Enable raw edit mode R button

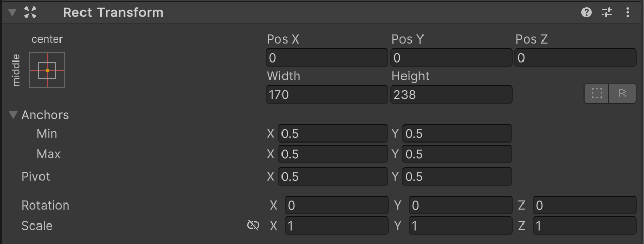pyautogui.click(x=622, y=94)
